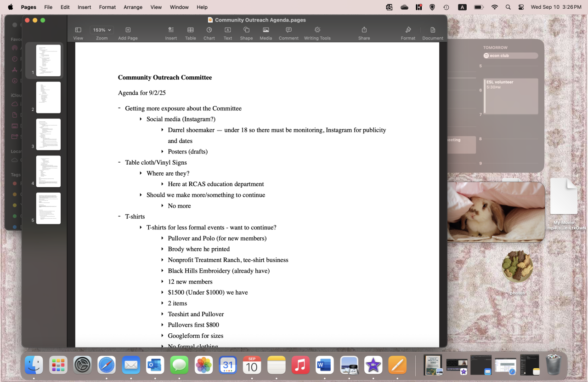Open the Pages application menu
588x382 pixels.
coord(28,7)
